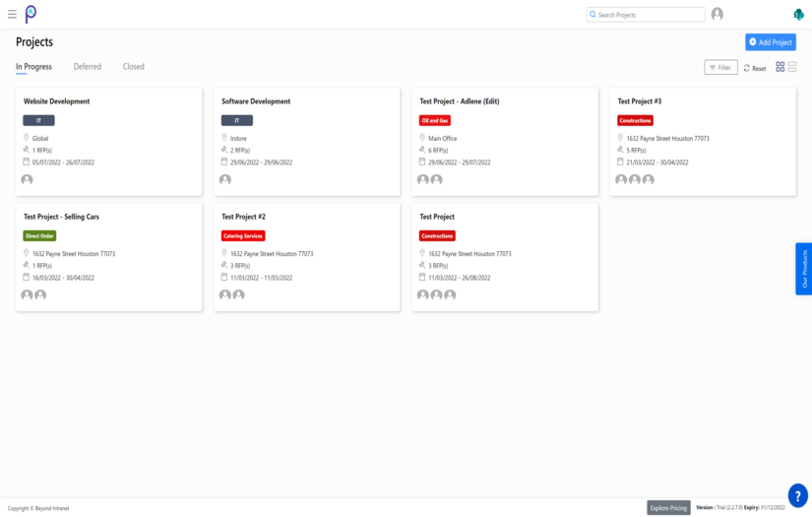Viewport: 812px width, 517px height.
Task: Open the help question mark button
Action: (x=798, y=495)
